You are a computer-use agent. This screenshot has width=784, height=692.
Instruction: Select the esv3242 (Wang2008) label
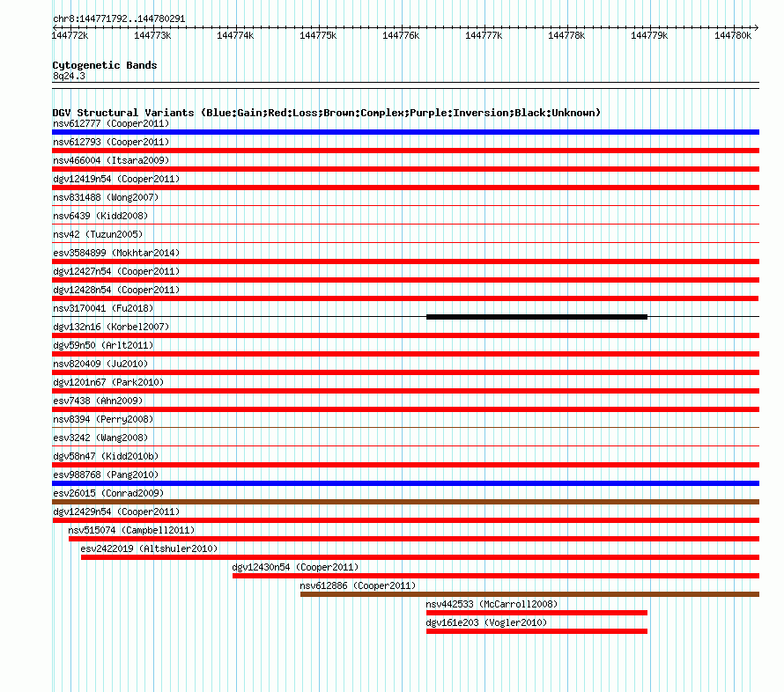[x=100, y=438]
